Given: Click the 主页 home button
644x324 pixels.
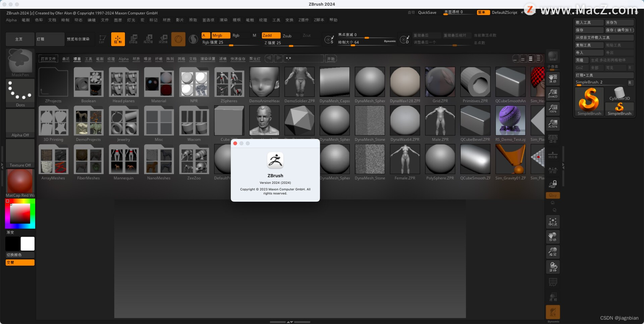Looking at the screenshot, I should point(20,39).
